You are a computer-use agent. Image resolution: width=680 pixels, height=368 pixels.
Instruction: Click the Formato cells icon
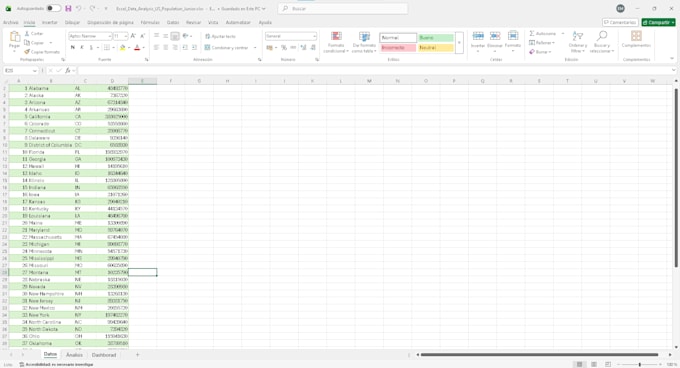[x=513, y=36]
